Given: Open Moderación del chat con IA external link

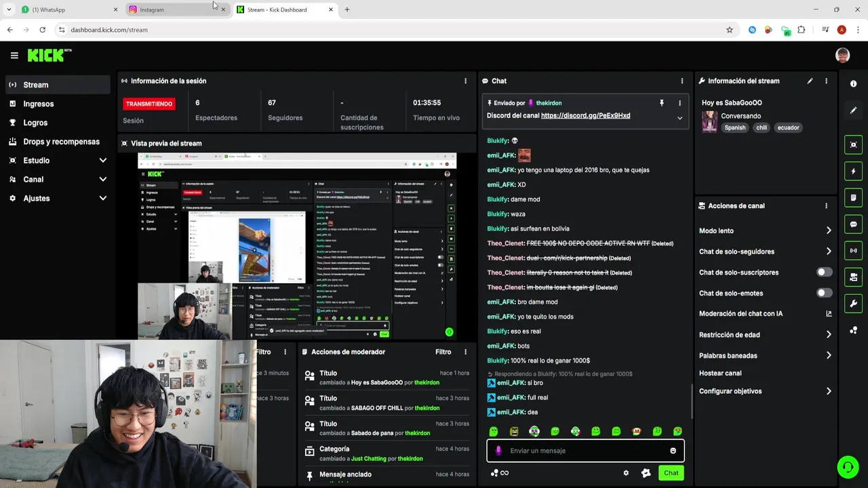Looking at the screenshot, I should [829, 314].
